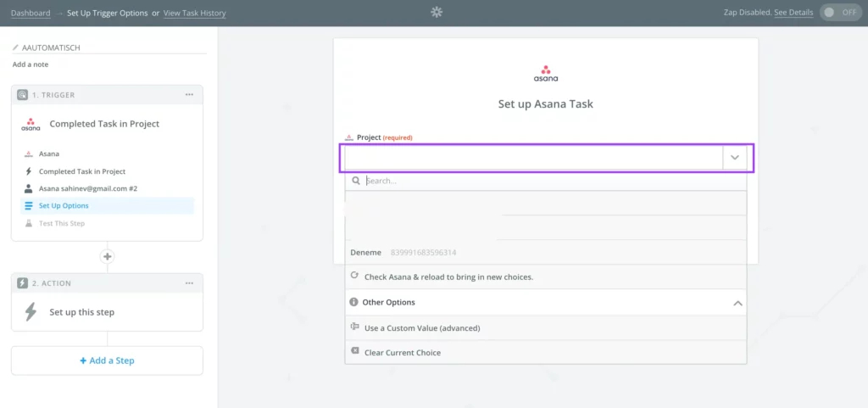
Task: Click the action step badge icon
Action: 22,283
